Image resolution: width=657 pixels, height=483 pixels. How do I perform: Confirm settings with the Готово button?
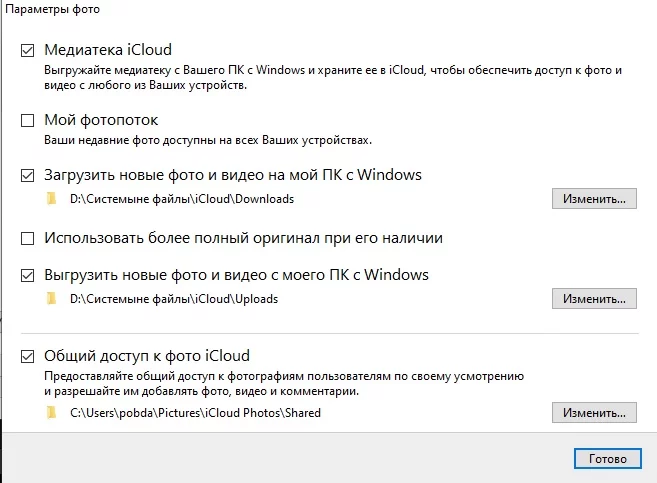607,458
